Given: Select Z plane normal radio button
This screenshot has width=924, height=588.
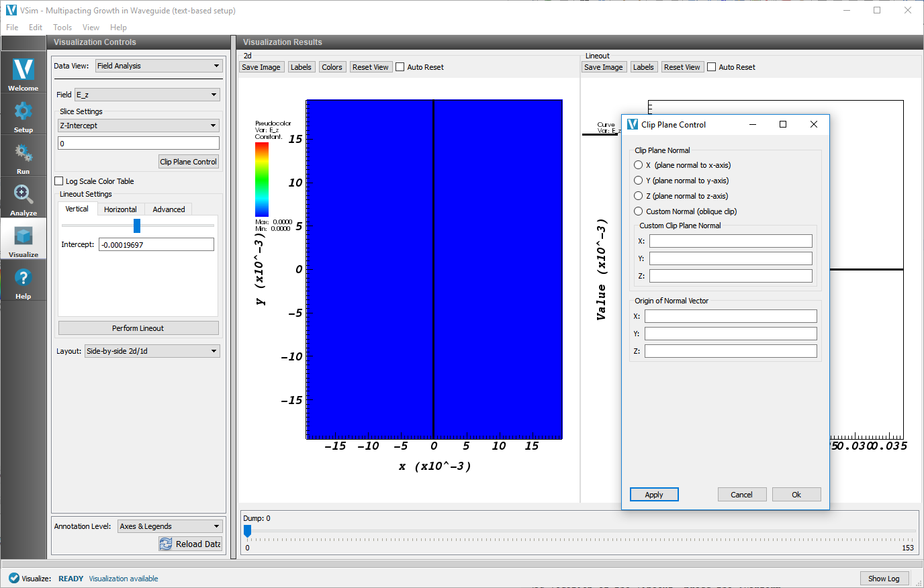Looking at the screenshot, I should tap(639, 196).
